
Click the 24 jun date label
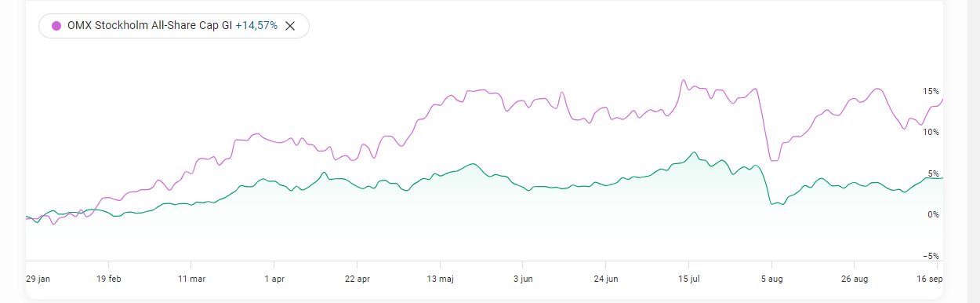click(606, 278)
